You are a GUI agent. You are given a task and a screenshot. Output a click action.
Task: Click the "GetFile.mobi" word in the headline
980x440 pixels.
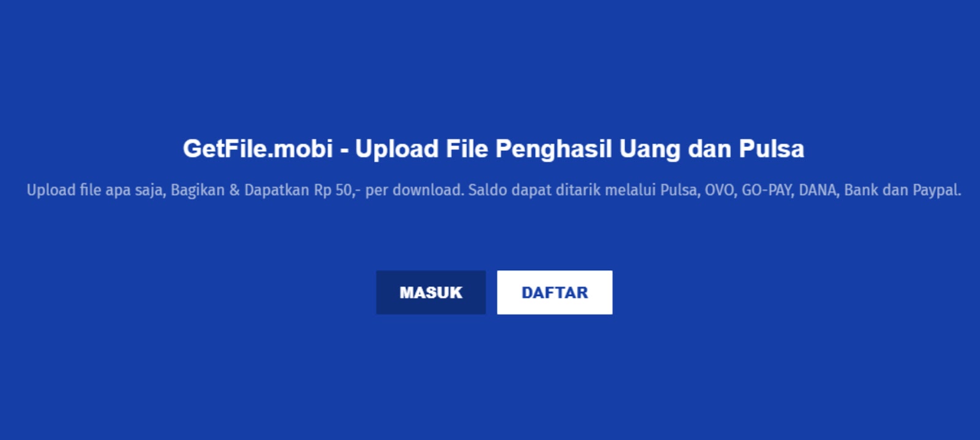click(258, 149)
